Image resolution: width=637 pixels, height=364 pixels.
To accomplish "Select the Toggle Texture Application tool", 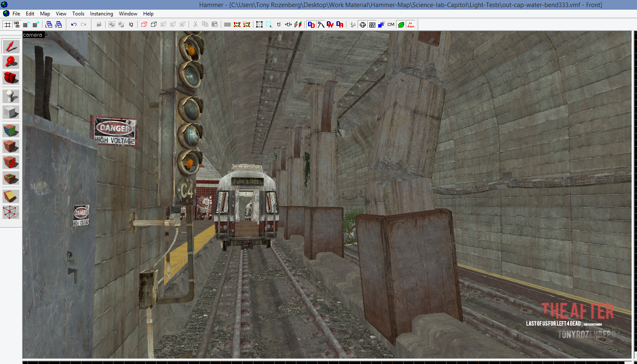I will 11,131.
